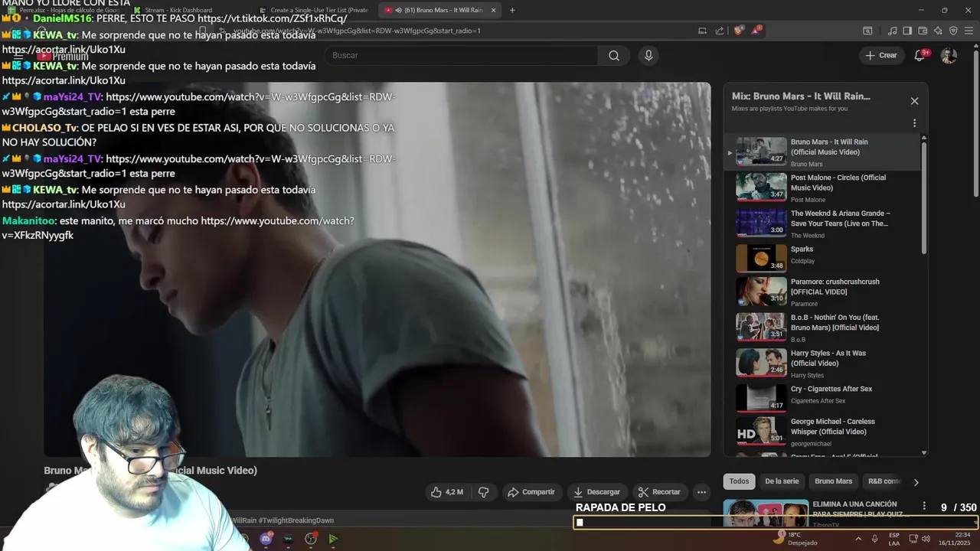Click the green play arrow taskbar icon
Viewport: 980px width, 551px height.
coord(333,539)
